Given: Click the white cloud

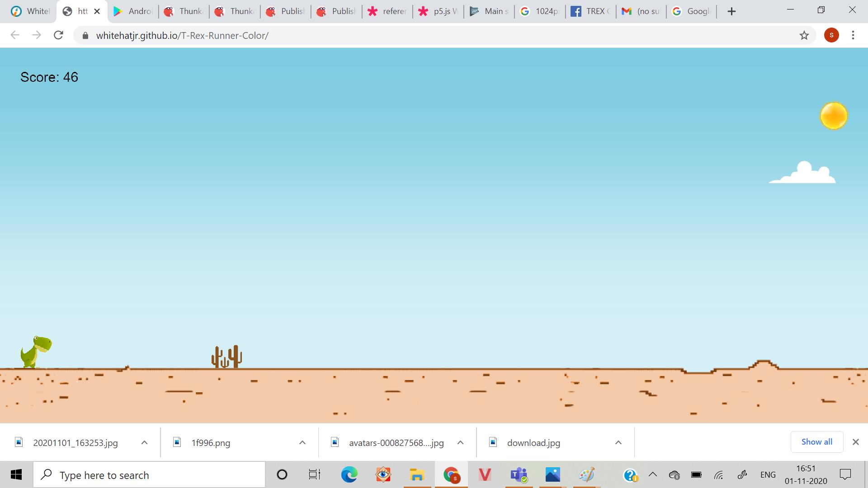Looking at the screenshot, I should coord(802,172).
